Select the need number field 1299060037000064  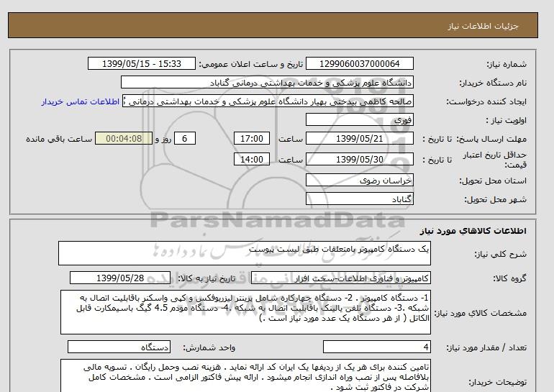pyautogui.click(x=359, y=64)
